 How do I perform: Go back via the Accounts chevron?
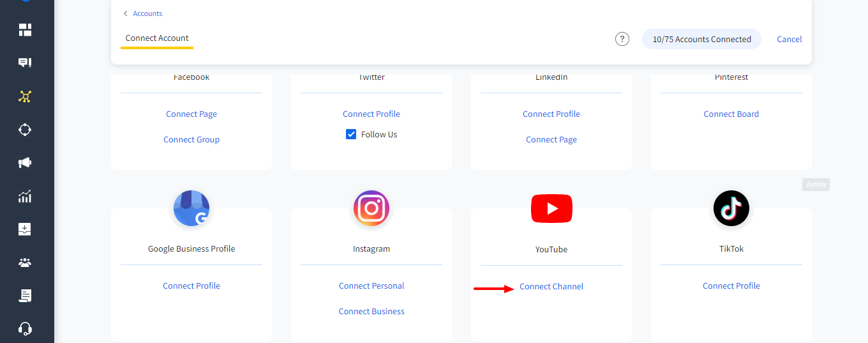pyautogui.click(x=126, y=13)
